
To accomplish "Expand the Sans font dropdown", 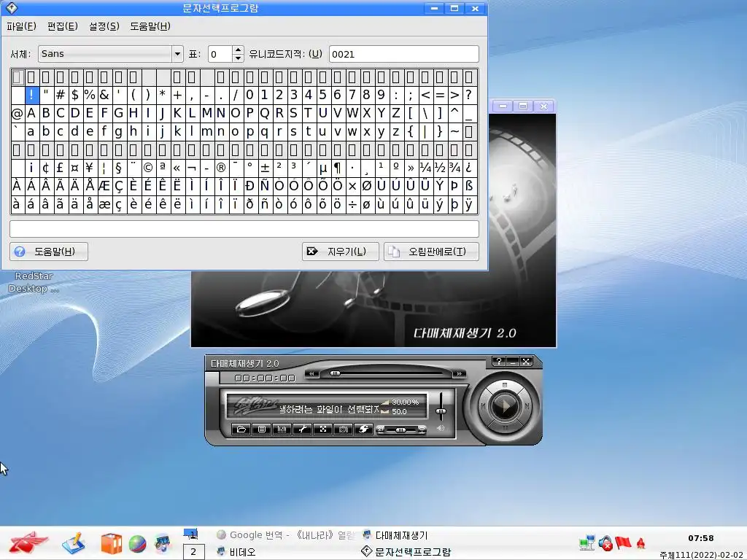I will (177, 54).
